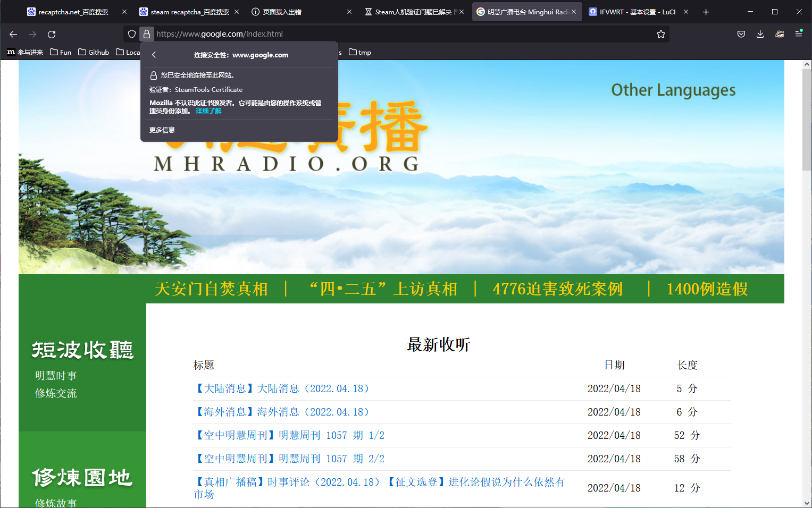This screenshot has width=812, height=508.
Task: Open the Firefox application menu
Action: tap(798, 33)
